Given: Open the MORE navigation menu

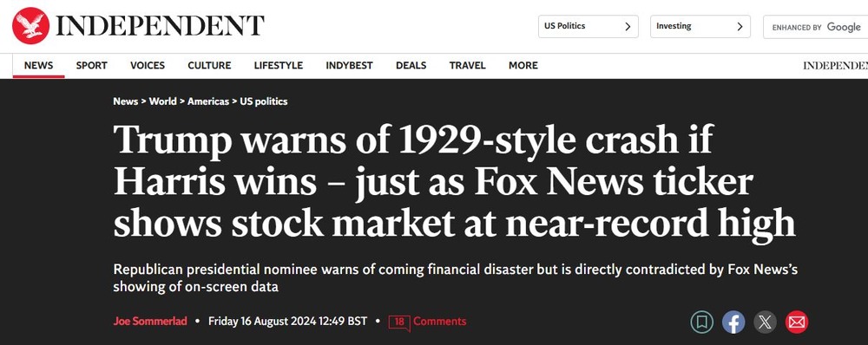Looking at the screenshot, I should [x=523, y=65].
